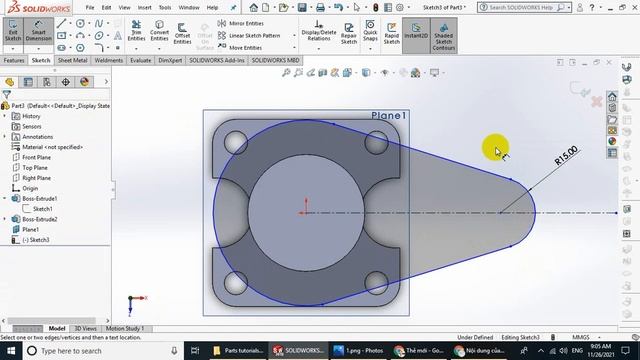Open Display/Delete Relations dropdown arrow
The height and width of the screenshot is (360, 640).
click(x=319, y=49)
